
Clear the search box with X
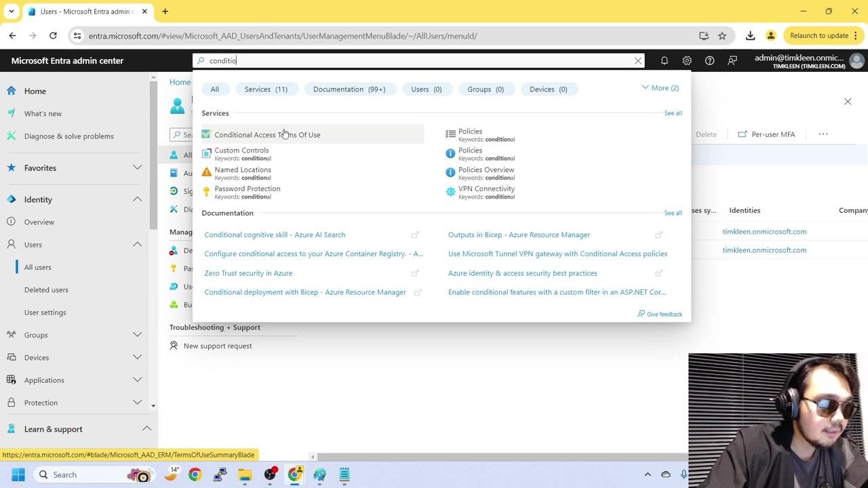(637, 61)
